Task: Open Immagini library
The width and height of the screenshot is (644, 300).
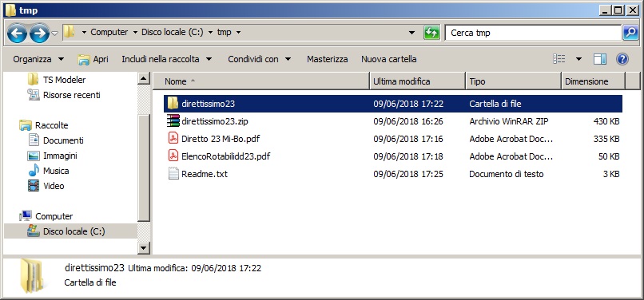Action: click(60, 156)
